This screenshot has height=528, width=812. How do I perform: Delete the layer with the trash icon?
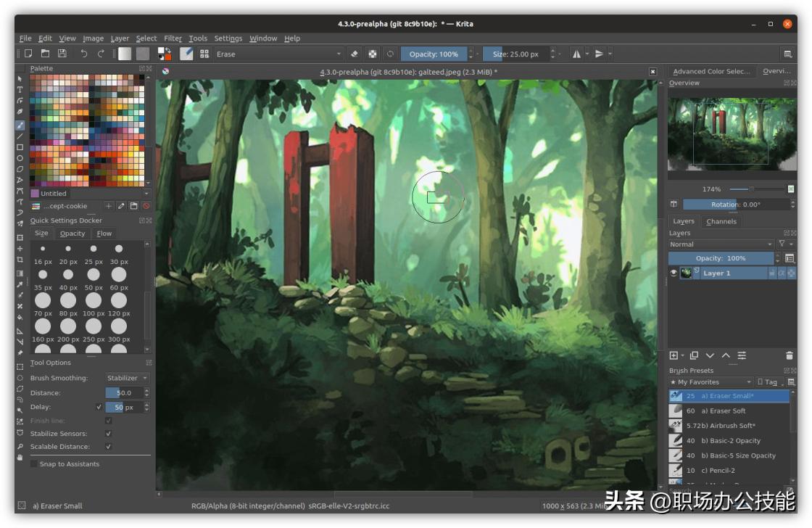tap(790, 355)
